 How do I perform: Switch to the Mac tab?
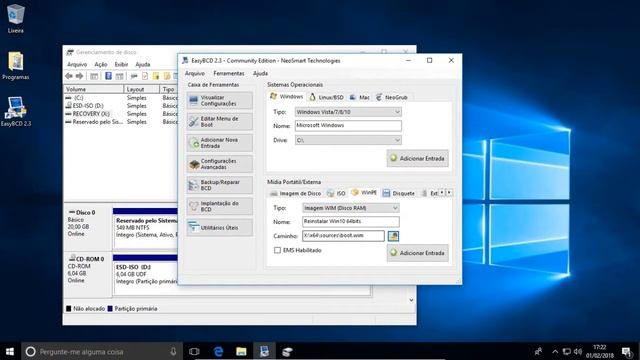(360, 97)
